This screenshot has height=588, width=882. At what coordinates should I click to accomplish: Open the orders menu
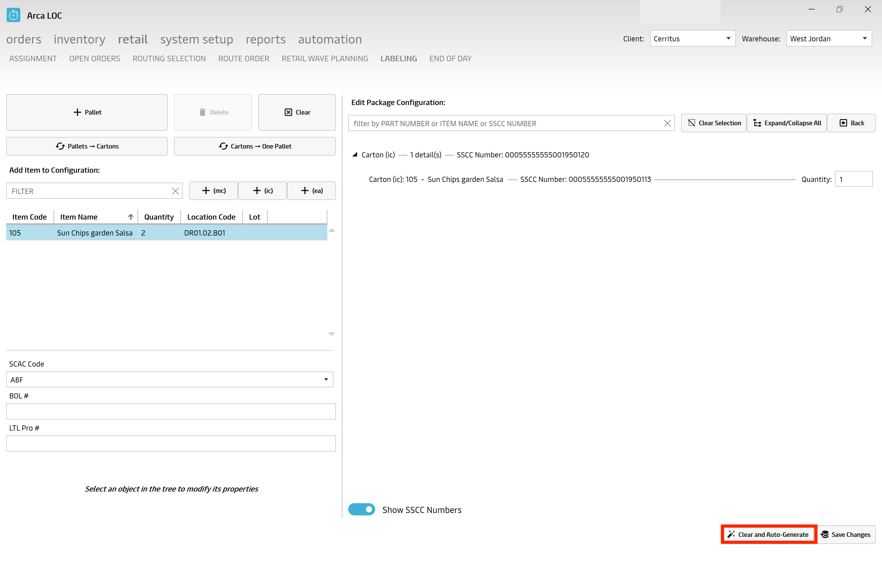tap(24, 40)
